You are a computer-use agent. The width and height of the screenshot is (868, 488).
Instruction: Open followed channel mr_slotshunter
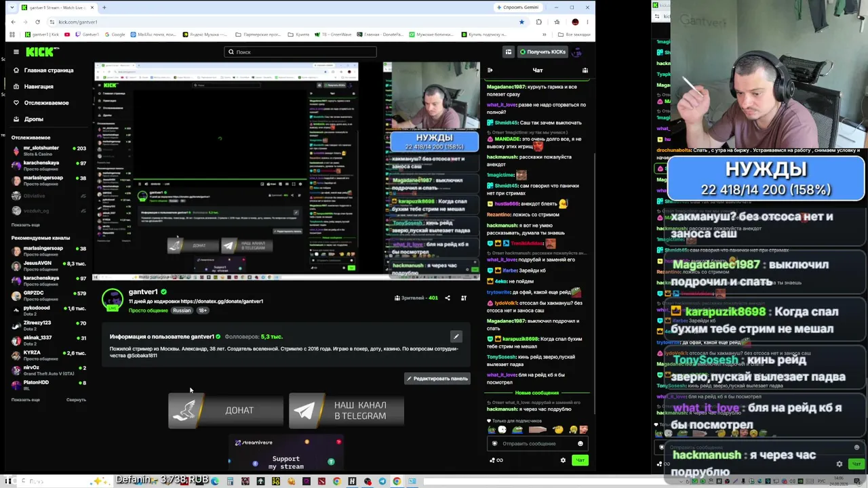click(49, 150)
